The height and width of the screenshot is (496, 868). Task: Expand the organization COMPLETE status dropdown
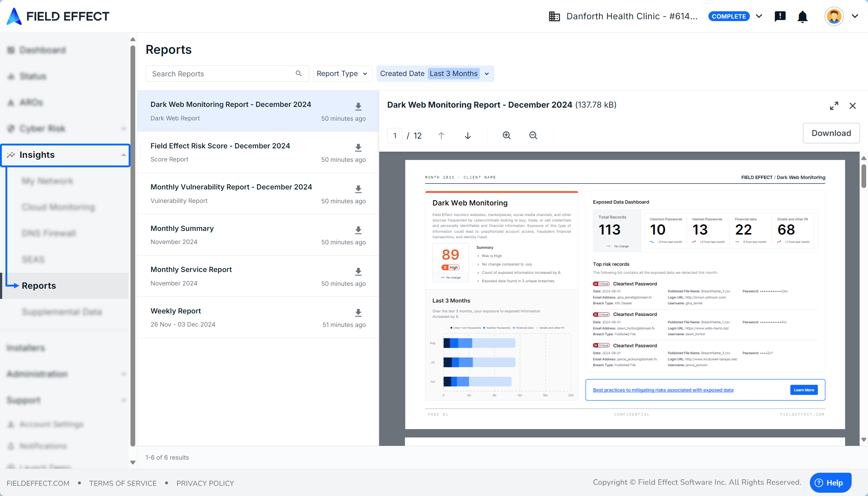tap(759, 16)
